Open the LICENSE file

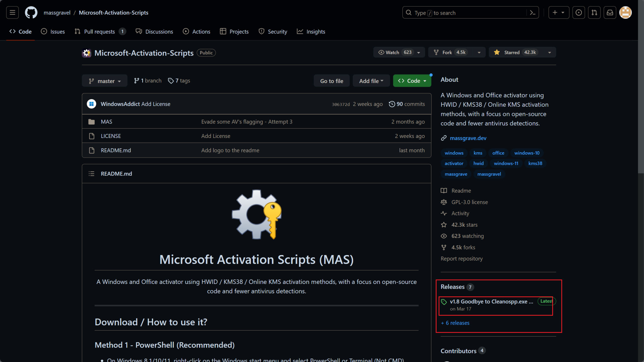[x=111, y=136]
